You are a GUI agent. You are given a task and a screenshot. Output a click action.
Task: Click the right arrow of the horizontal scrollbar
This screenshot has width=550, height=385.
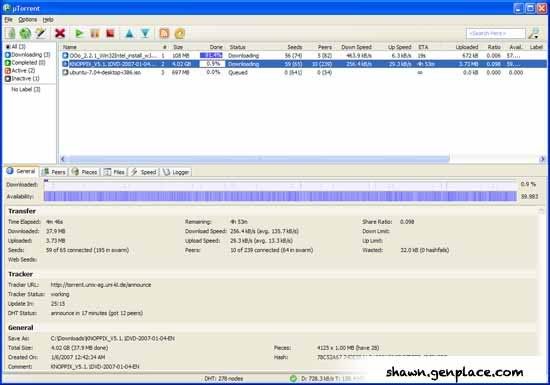(x=542, y=159)
